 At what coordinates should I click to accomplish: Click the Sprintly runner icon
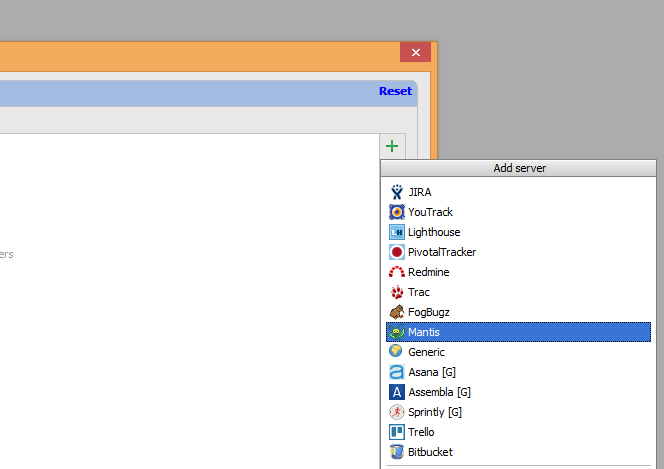coord(397,412)
